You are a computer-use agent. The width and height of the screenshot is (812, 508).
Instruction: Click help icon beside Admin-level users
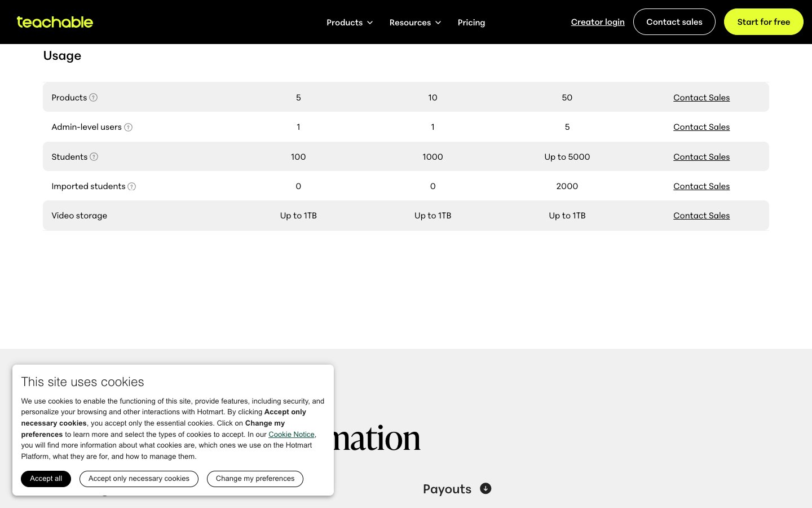tap(129, 127)
